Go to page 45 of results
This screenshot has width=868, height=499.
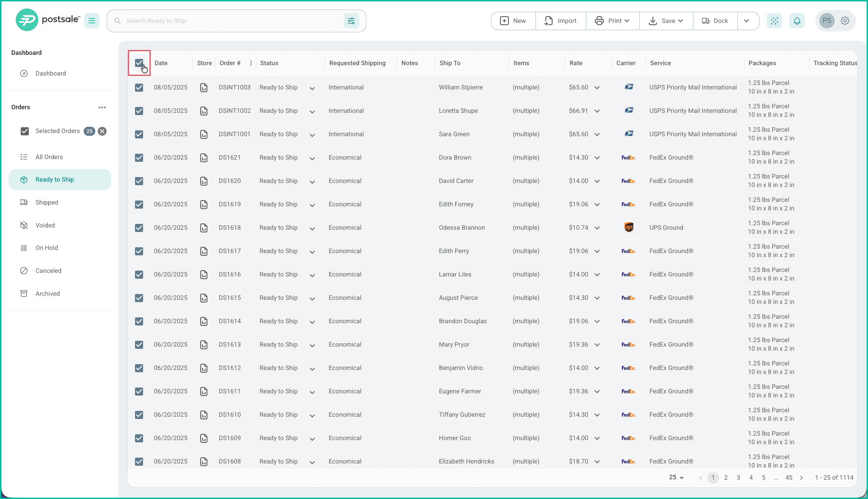[789, 477]
